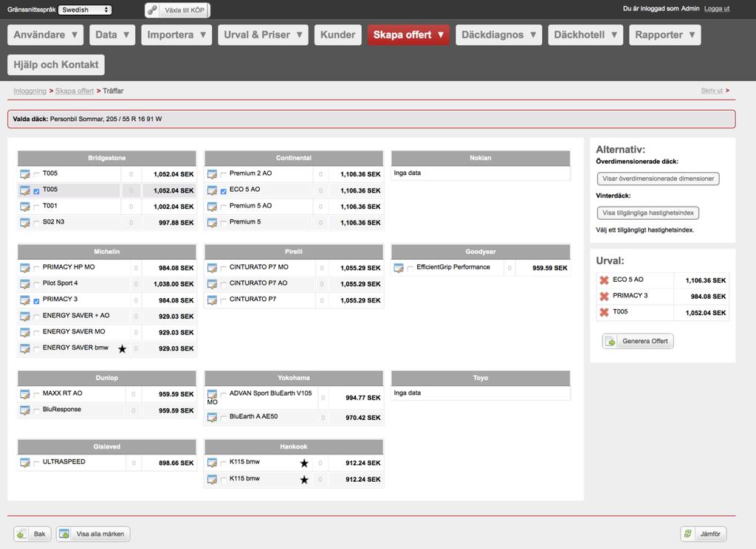Remove PRIMACY 3 from Urval with red X
This screenshot has height=549, width=756.
coord(604,297)
